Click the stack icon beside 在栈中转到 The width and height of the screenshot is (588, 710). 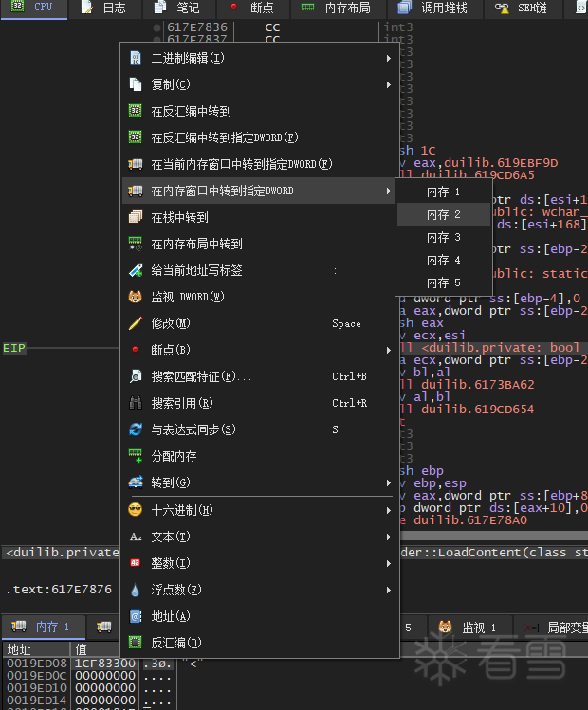(135, 217)
